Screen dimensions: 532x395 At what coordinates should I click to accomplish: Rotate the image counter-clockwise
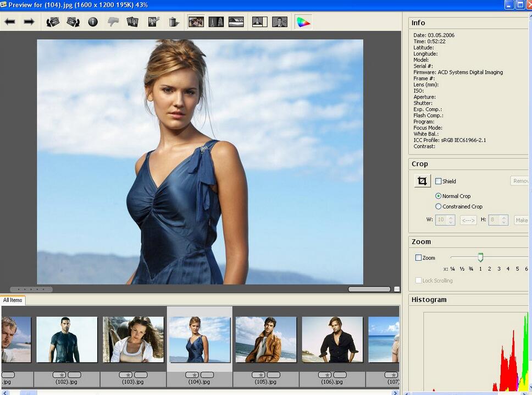click(53, 22)
